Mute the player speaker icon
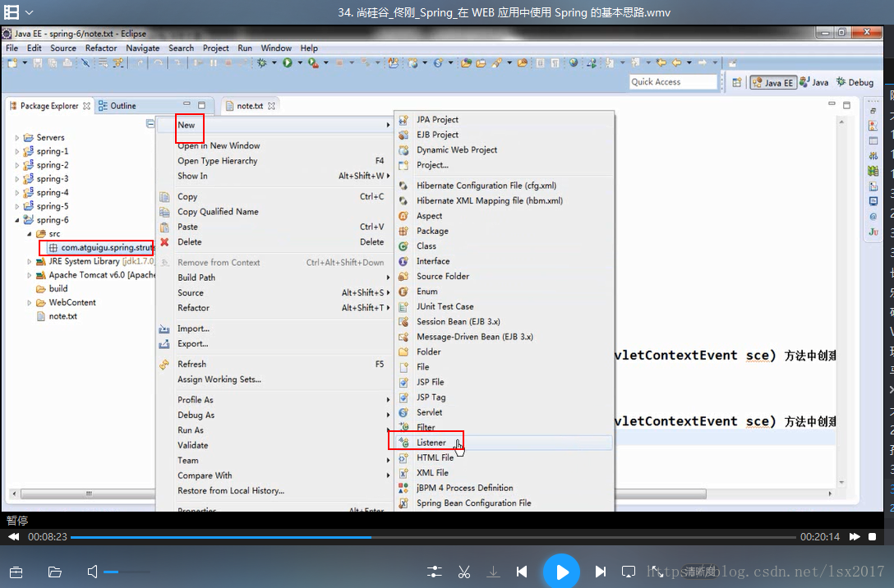The height and width of the screenshot is (588, 894). [92, 572]
